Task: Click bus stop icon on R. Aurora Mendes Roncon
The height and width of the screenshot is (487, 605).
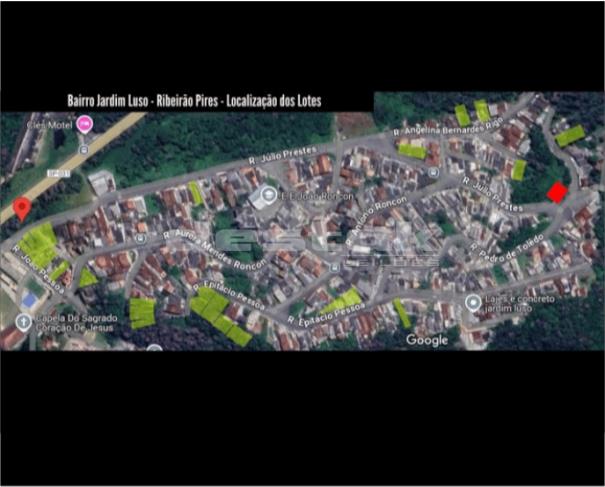Action: pyautogui.click(x=141, y=238)
